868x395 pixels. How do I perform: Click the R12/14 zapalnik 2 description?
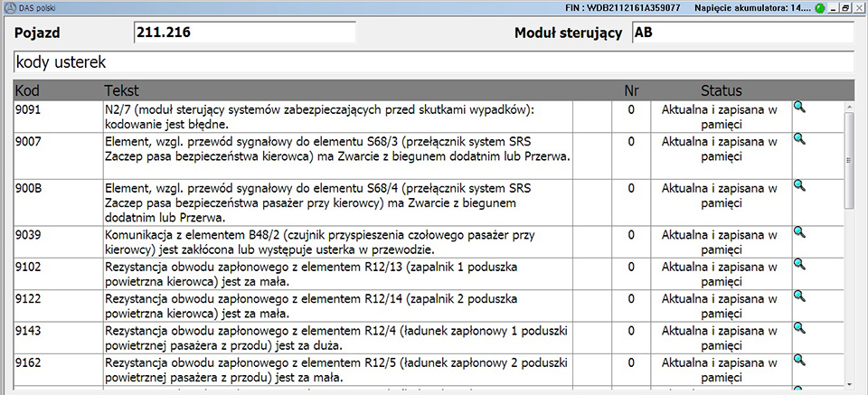tap(337, 305)
